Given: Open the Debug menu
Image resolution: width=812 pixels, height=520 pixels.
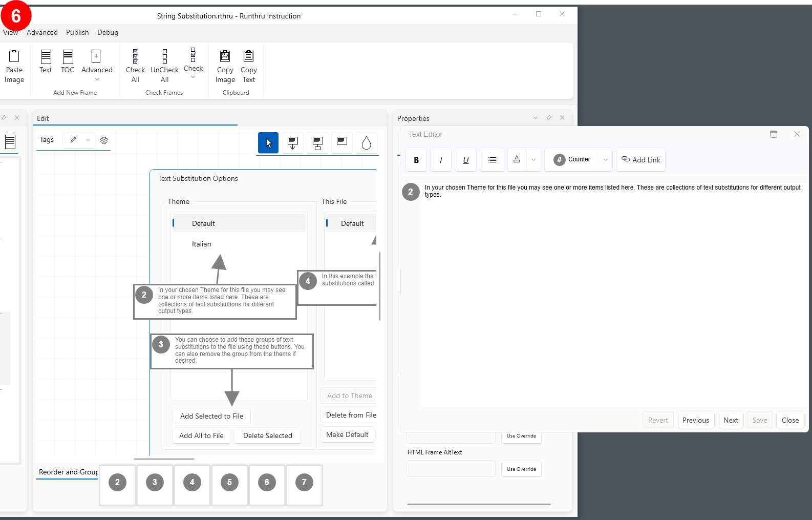Looking at the screenshot, I should point(108,32).
